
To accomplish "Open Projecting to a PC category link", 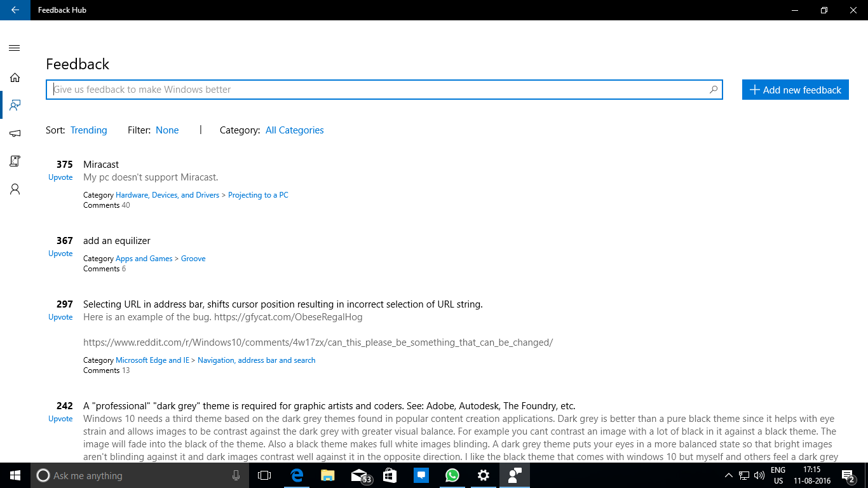I will click(258, 195).
